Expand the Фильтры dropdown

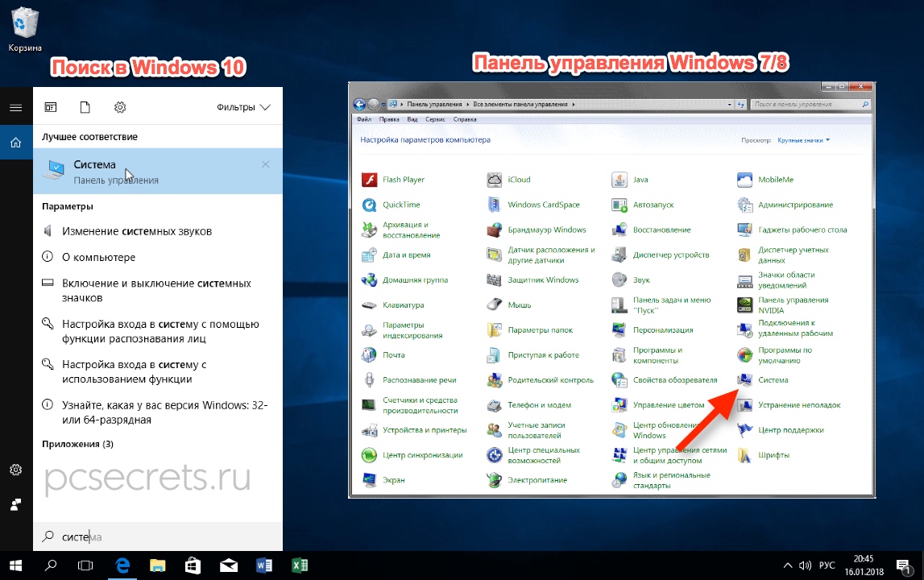[243, 106]
